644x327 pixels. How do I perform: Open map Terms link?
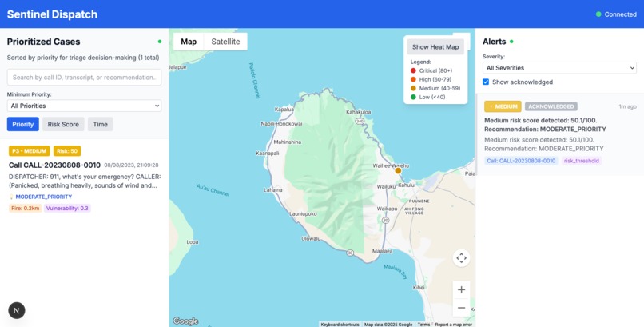click(423, 325)
